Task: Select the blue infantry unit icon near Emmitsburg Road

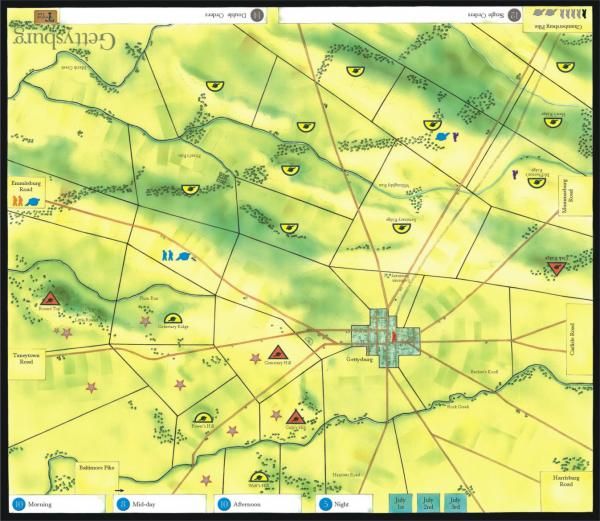Action: pos(176,256)
